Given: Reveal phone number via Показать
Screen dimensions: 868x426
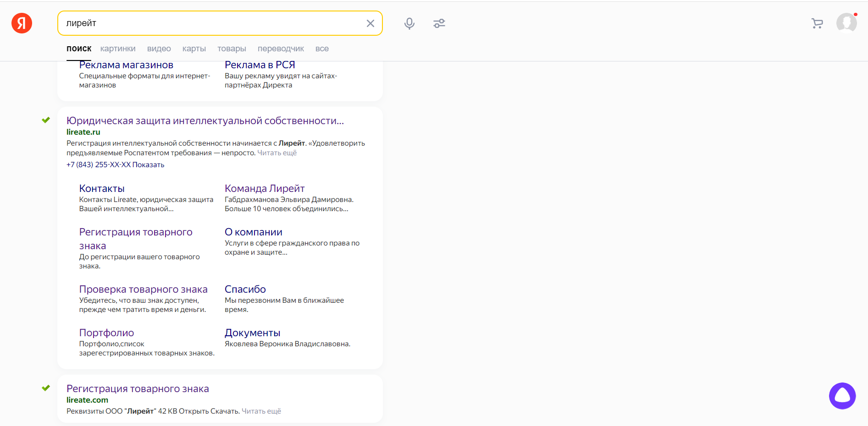Looking at the screenshot, I should pos(148,165).
